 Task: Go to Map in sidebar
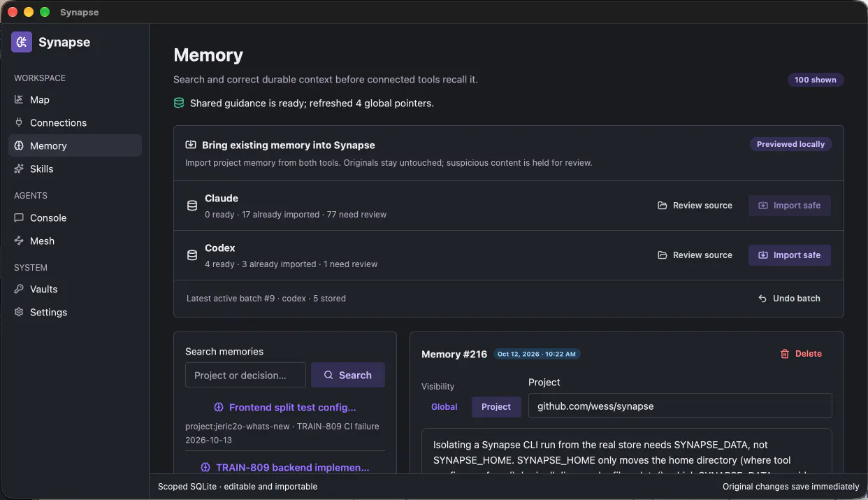click(75, 100)
